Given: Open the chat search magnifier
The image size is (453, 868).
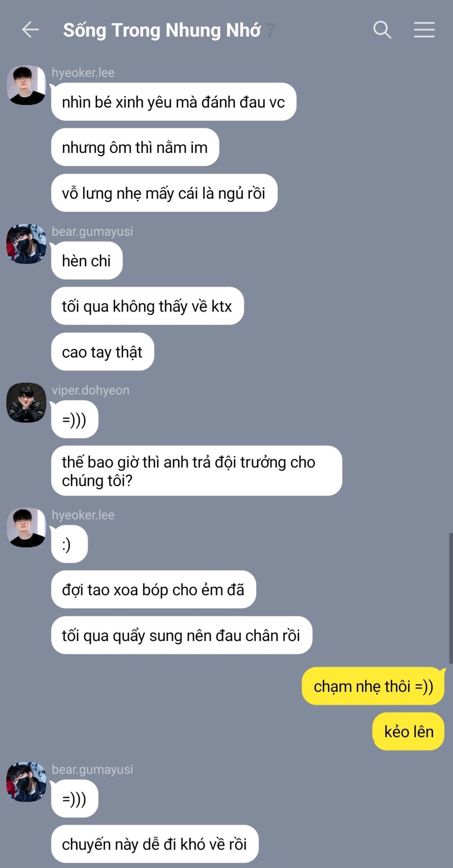Looking at the screenshot, I should click(382, 30).
